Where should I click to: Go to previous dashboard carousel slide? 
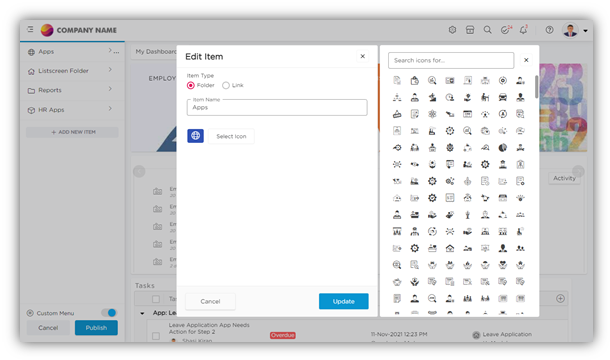(x=139, y=171)
